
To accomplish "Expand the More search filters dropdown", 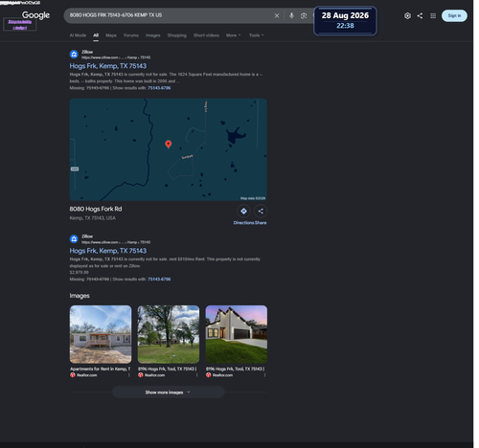I will click(x=233, y=35).
